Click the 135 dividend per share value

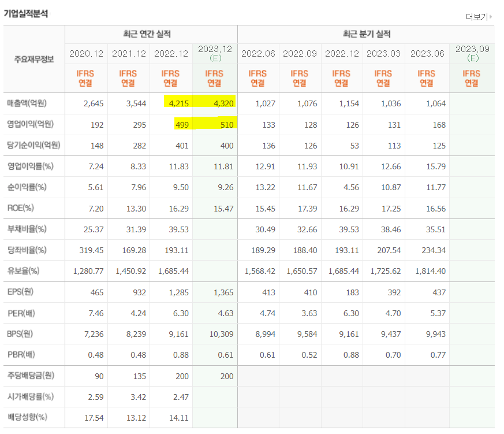[140, 376]
